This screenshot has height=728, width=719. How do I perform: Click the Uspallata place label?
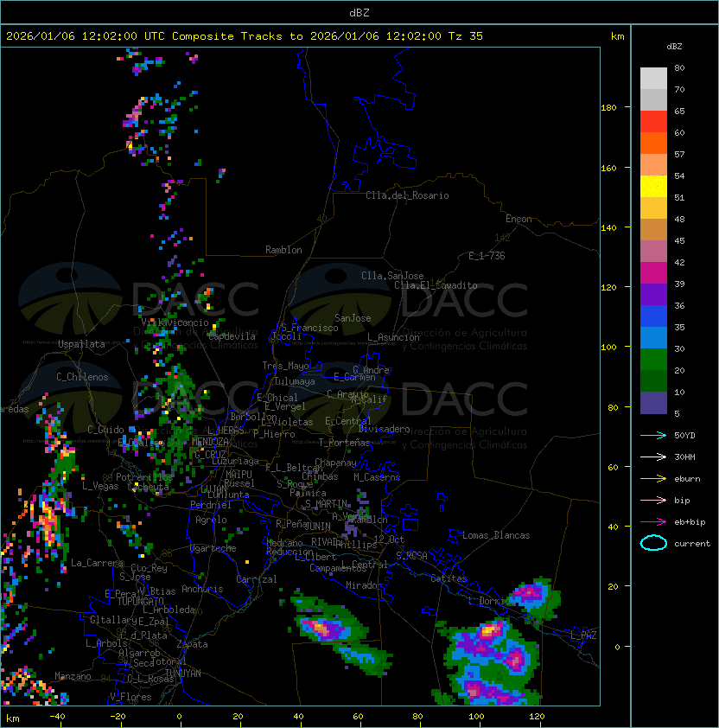click(x=81, y=344)
